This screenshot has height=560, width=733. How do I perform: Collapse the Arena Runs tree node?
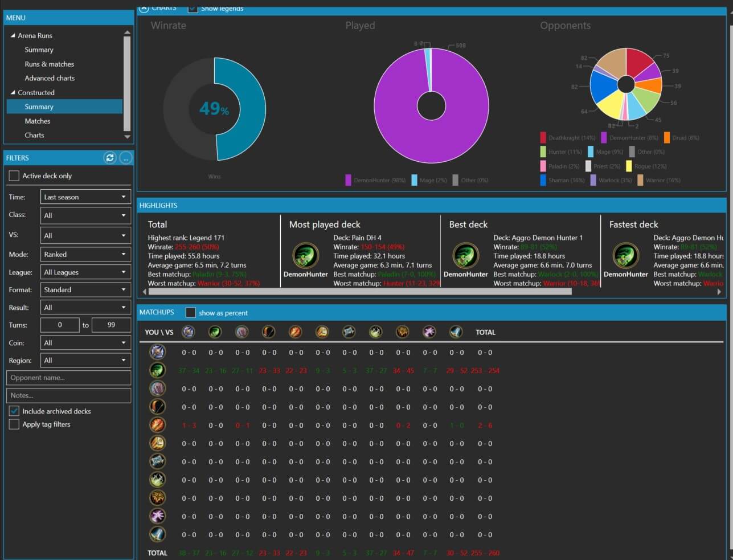pos(13,35)
